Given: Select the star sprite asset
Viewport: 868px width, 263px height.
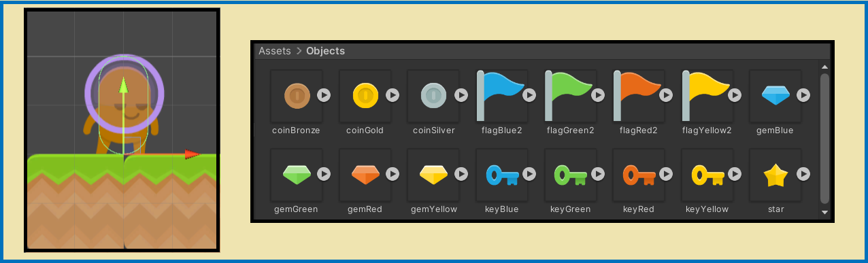Looking at the screenshot, I should [x=775, y=175].
